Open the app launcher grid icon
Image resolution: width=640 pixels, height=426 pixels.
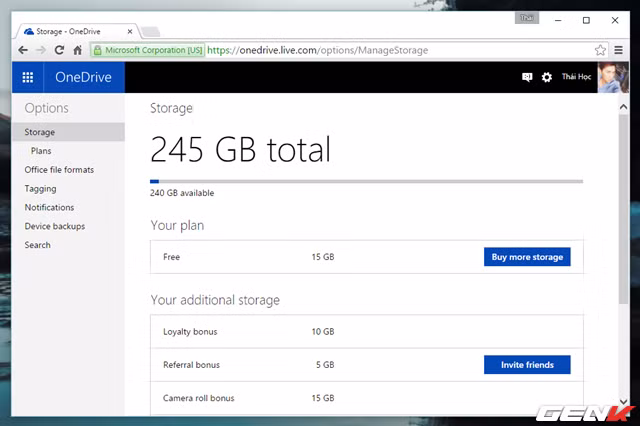[x=27, y=77]
